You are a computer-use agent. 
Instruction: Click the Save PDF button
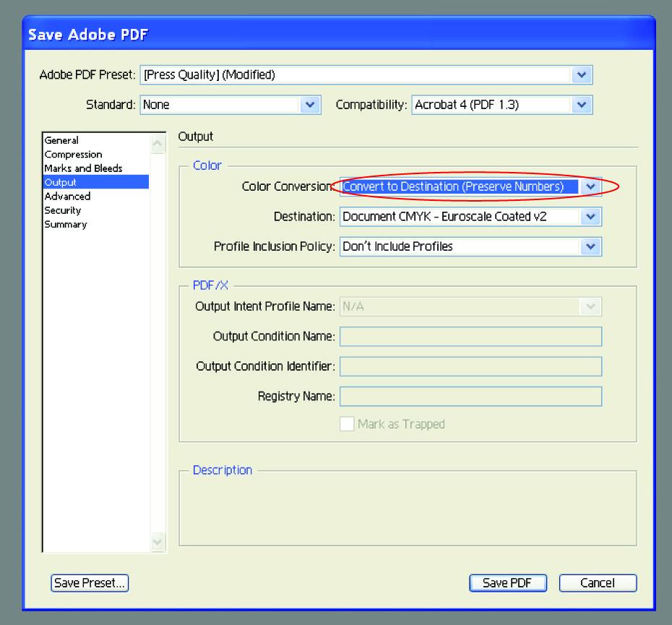(508, 583)
